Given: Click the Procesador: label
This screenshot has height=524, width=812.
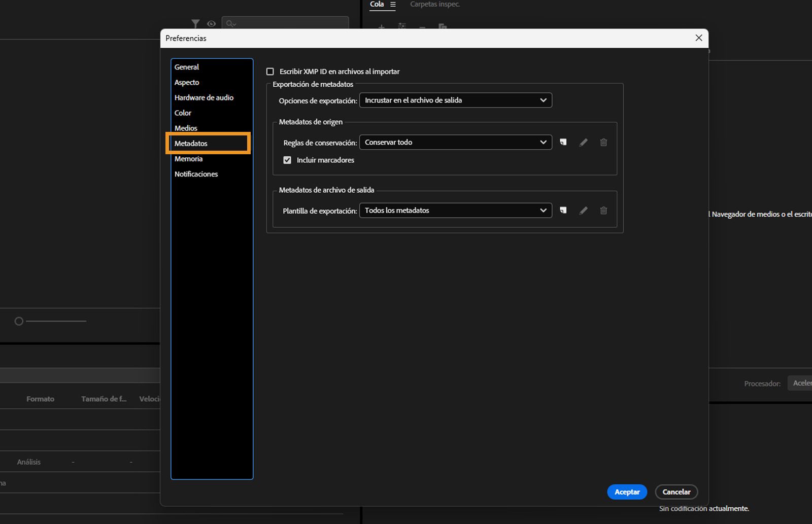Looking at the screenshot, I should click(x=762, y=383).
